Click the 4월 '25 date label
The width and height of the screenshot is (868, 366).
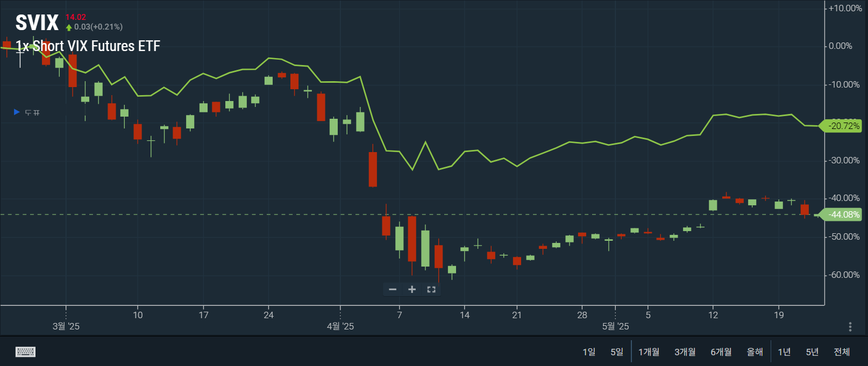pos(340,326)
